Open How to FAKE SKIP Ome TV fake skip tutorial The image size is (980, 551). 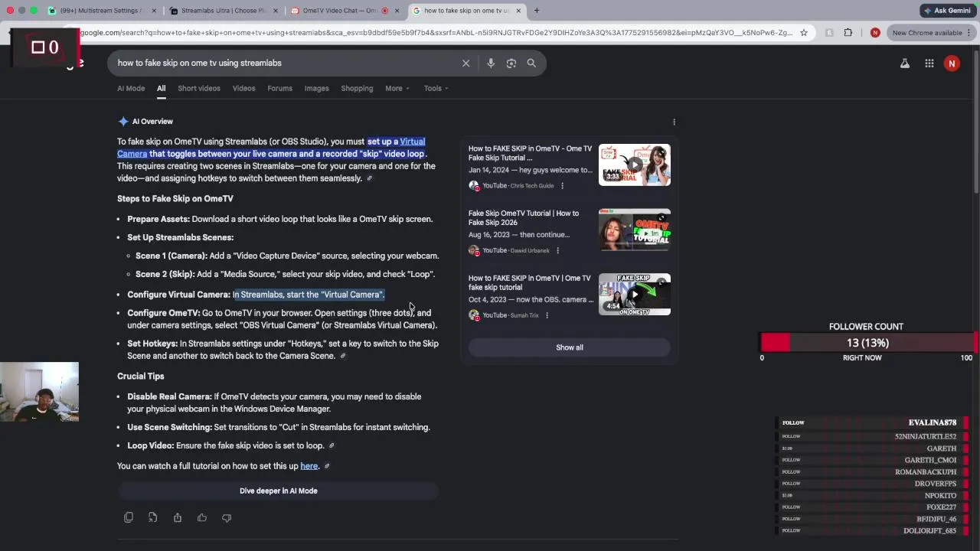530,282
